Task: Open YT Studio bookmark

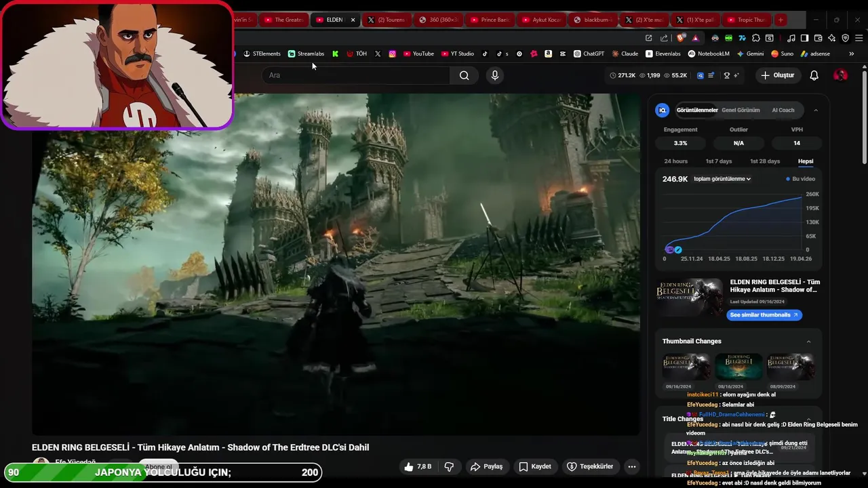Action: tap(458, 54)
